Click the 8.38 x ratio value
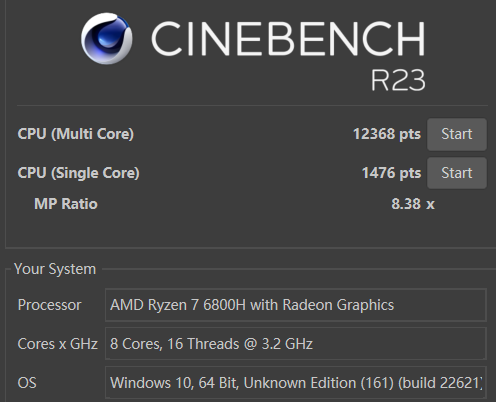Viewport: 496px width, 402px height. [413, 204]
